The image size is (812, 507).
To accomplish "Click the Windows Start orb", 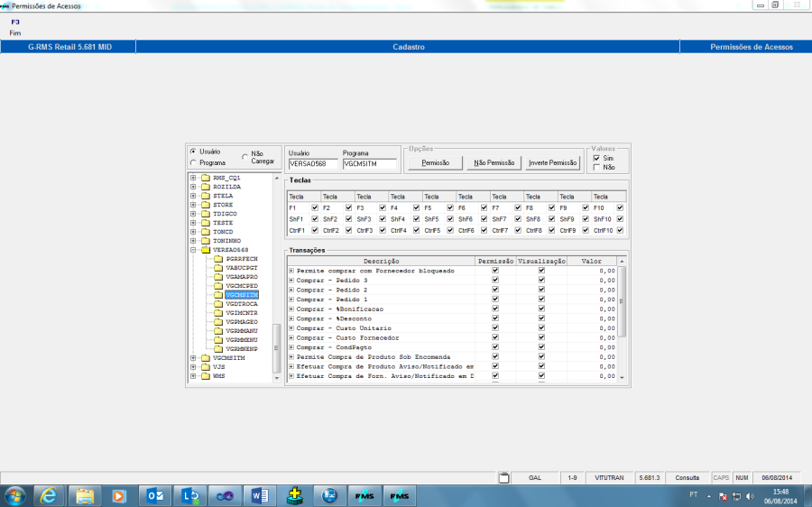I will [x=14, y=496].
